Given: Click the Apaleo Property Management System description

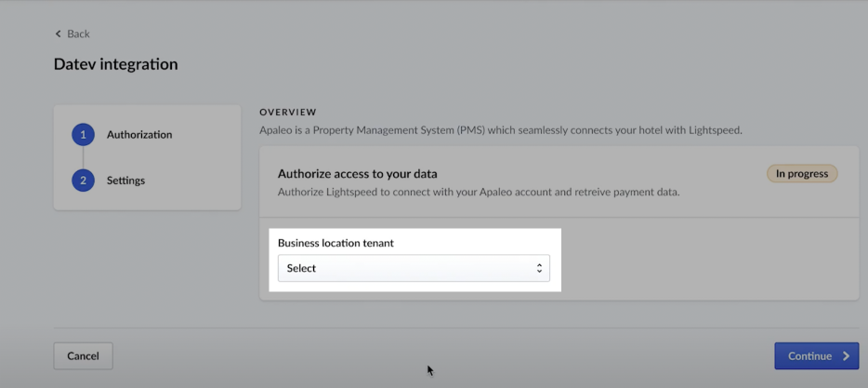Looking at the screenshot, I should click(x=500, y=130).
